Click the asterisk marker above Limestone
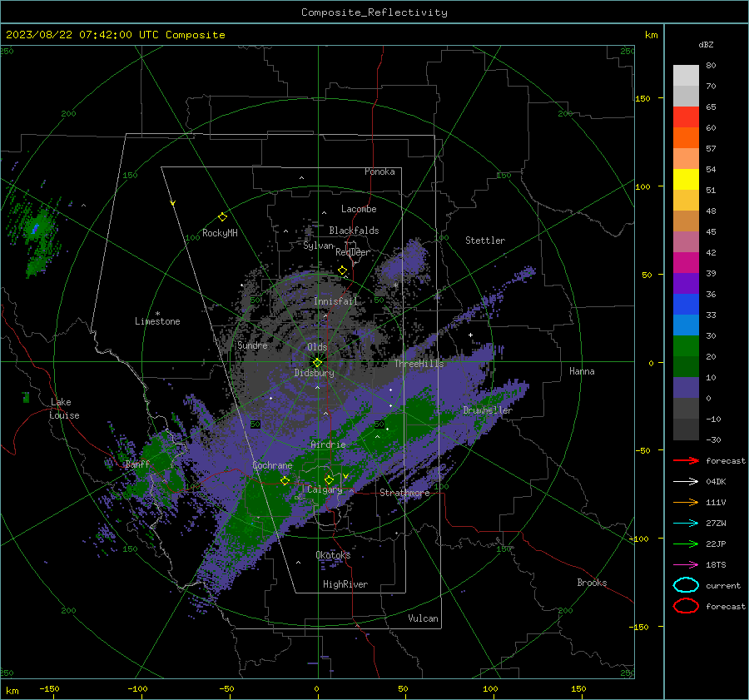 coord(157,314)
